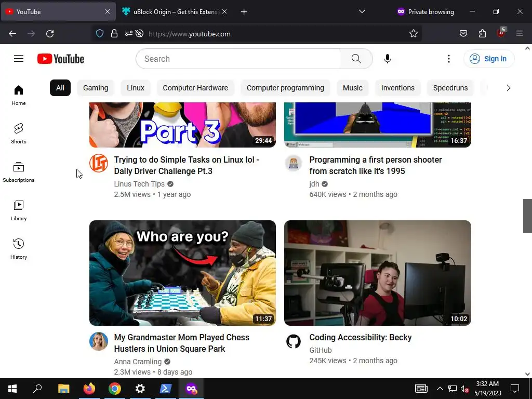Show more category chips with the arrow

click(508, 88)
